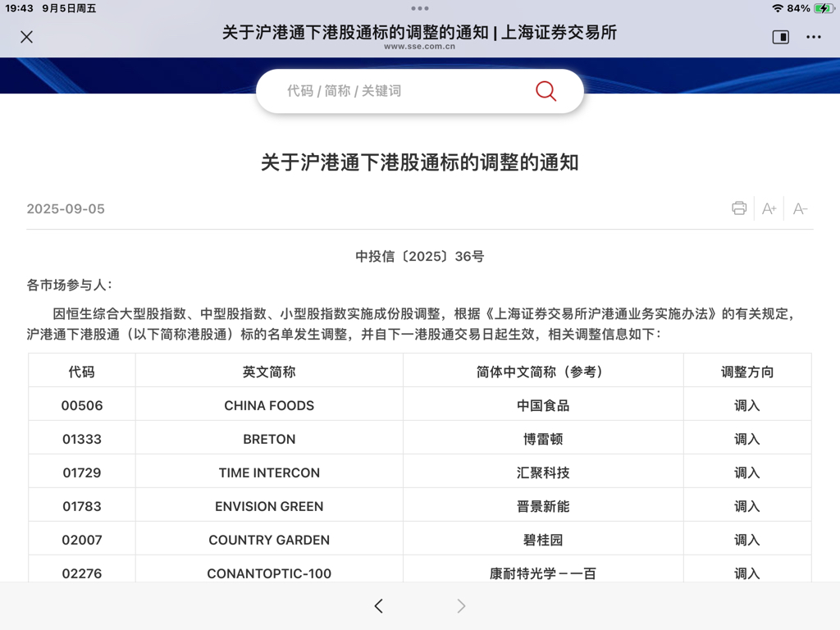Image resolution: width=840 pixels, height=630 pixels.
Task: Select the date 2025-09-05
Action: pyautogui.click(x=66, y=209)
